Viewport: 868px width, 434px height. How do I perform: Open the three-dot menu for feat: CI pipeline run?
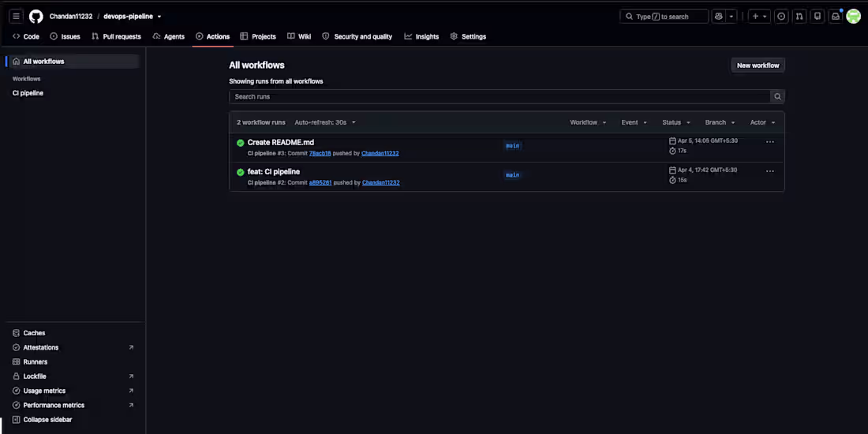(769, 171)
